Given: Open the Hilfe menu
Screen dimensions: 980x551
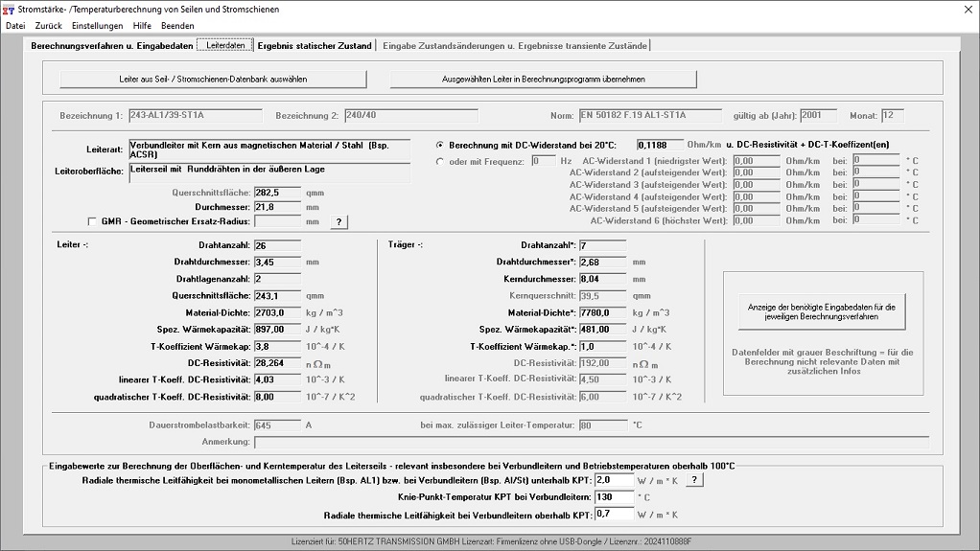Looking at the screenshot, I should (142, 26).
